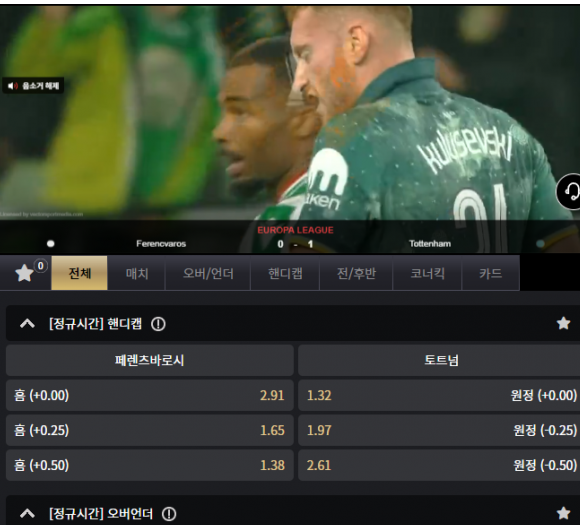The height and width of the screenshot is (525, 580).
Task: Select the 전체 tab
Action: point(80,273)
